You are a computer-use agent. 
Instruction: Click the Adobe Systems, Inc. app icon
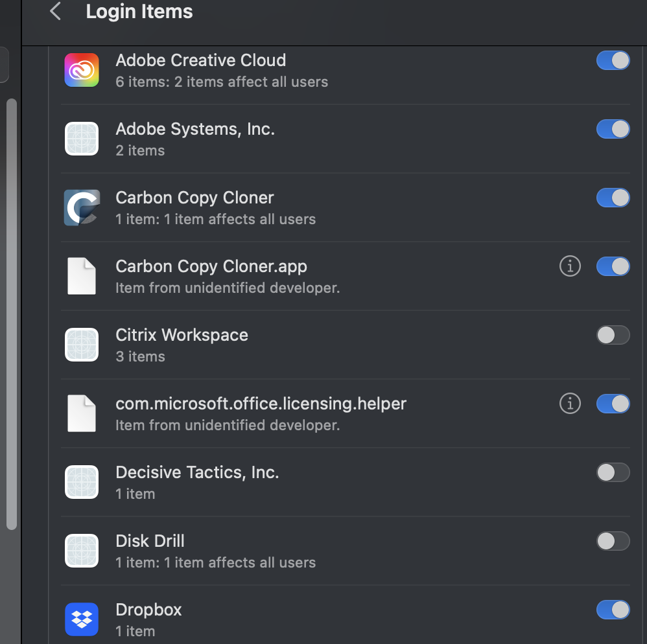tap(81, 139)
